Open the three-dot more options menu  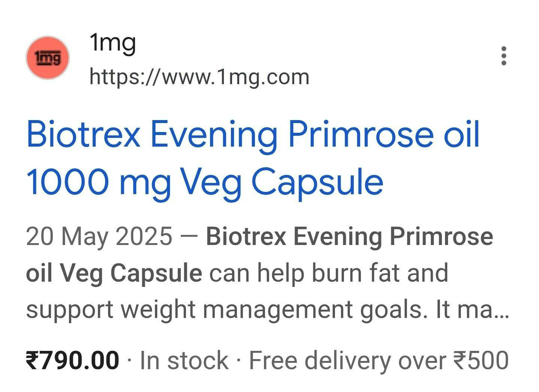click(504, 56)
